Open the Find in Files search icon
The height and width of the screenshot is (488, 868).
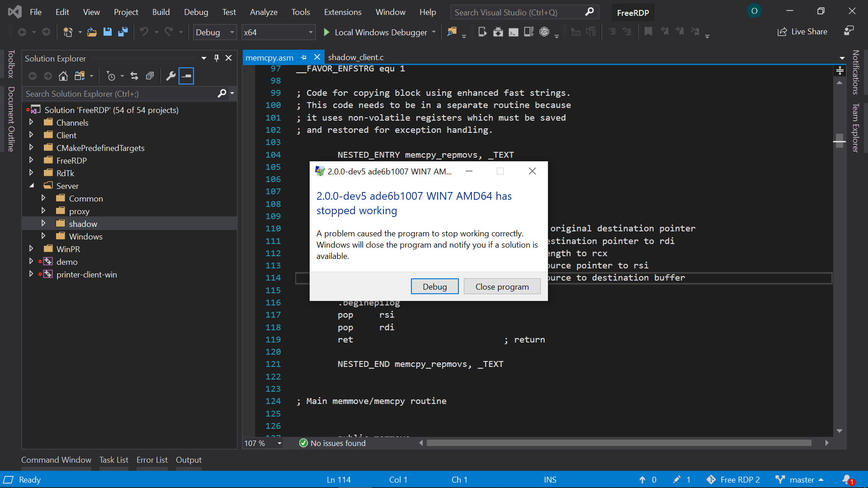tap(452, 32)
